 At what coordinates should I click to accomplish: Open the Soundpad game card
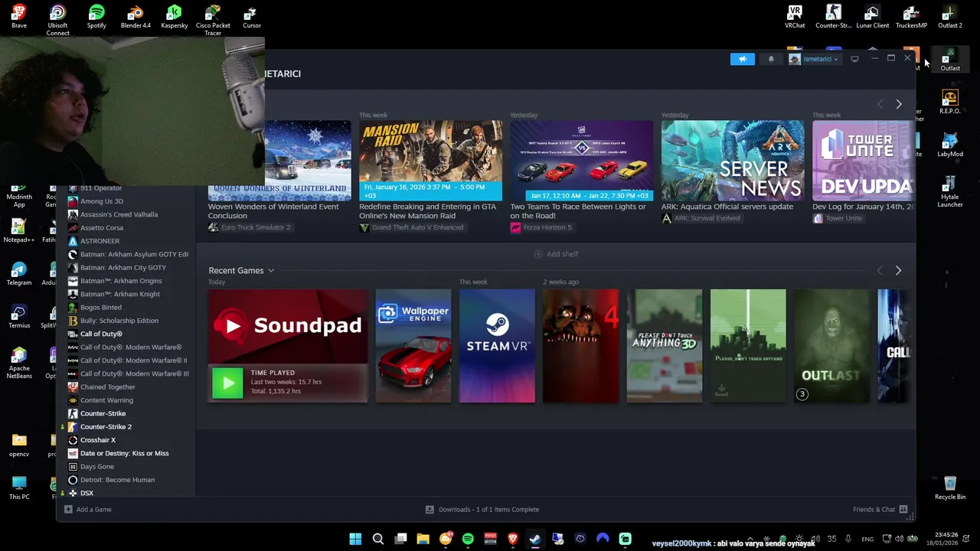tap(288, 326)
